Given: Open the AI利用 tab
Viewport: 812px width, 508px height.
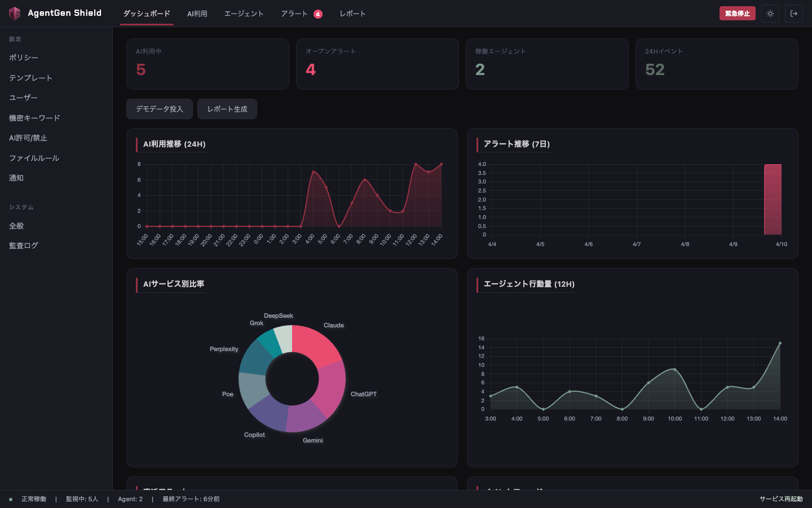Looking at the screenshot, I should [x=197, y=14].
